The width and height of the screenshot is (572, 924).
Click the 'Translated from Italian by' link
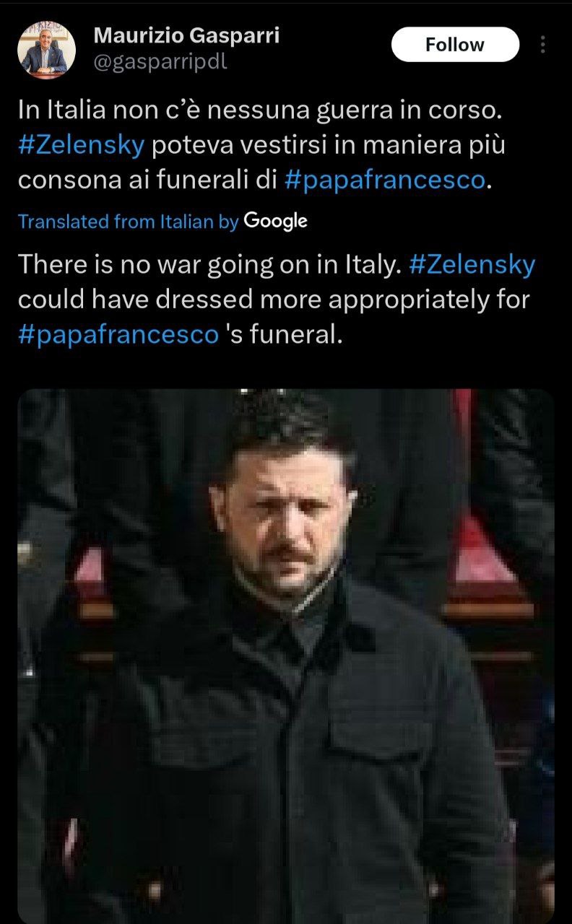128,222
